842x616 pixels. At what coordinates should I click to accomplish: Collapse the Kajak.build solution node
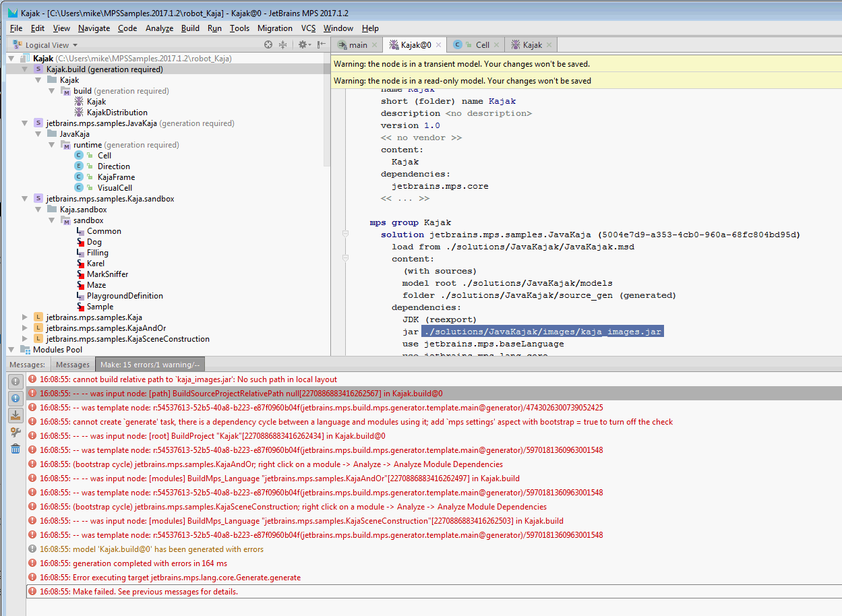click(x=25, y=69)
